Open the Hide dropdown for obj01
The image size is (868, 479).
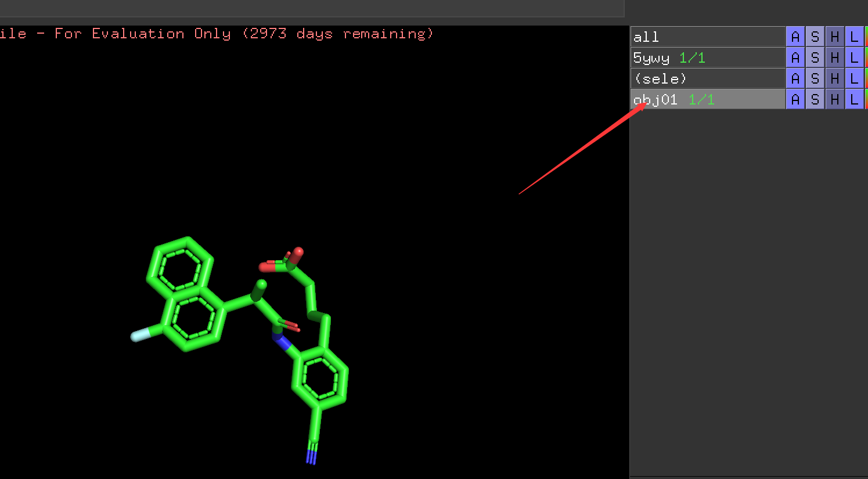pyautogui.click(x=834, y=99)
